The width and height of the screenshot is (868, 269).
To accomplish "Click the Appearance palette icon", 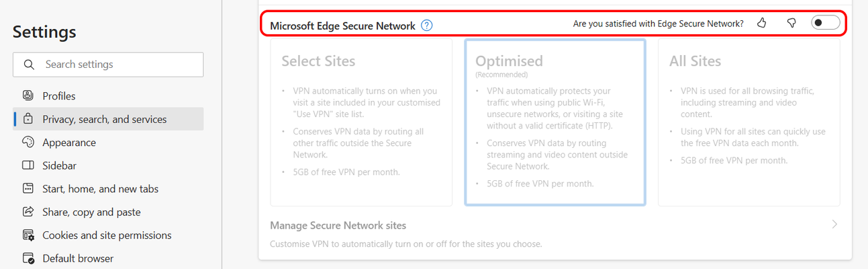I will point(28,142).
